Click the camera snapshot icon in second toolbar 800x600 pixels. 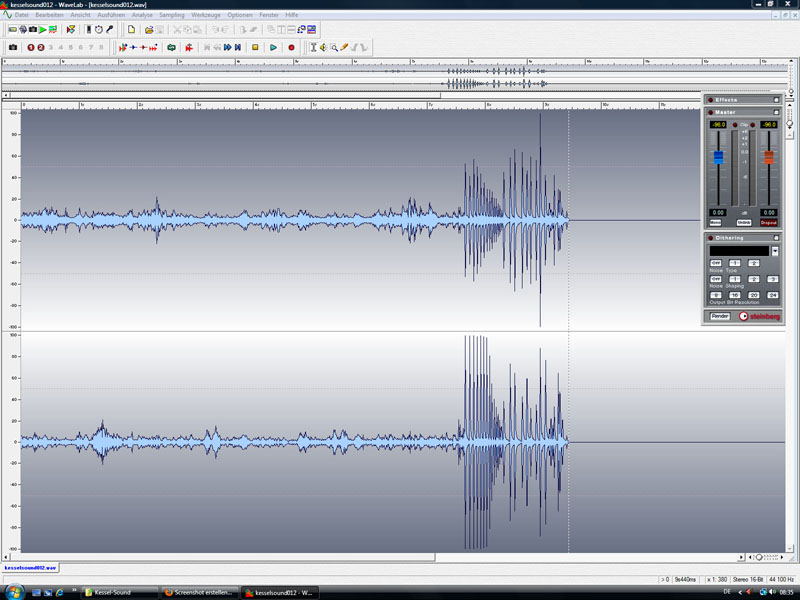[13, 47]
